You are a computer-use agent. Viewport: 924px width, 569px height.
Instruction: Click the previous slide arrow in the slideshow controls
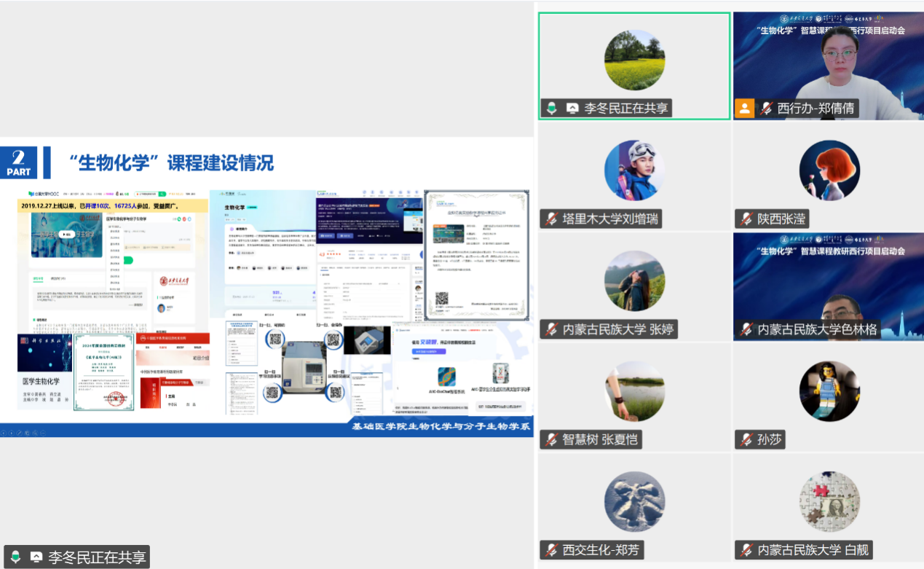[4, 433]
